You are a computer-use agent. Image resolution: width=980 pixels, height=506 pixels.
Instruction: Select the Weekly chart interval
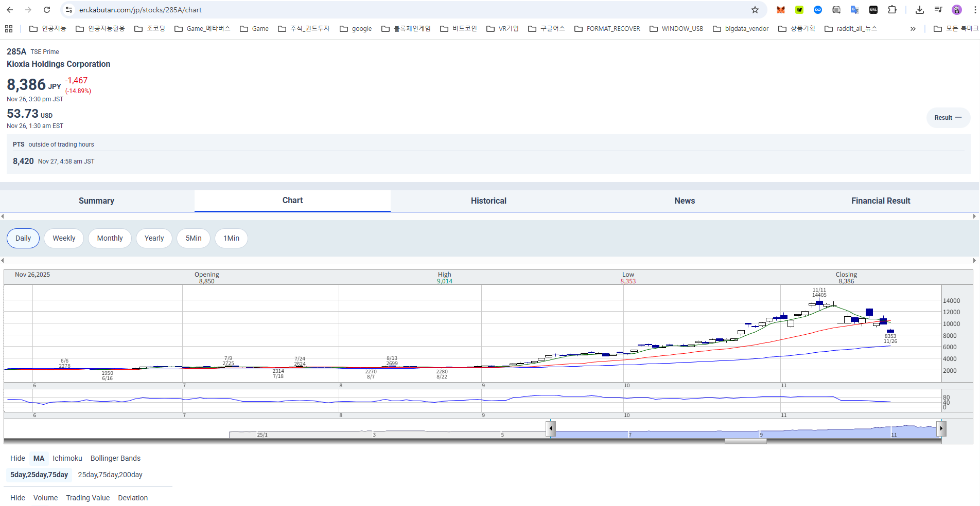coord(64,238)
